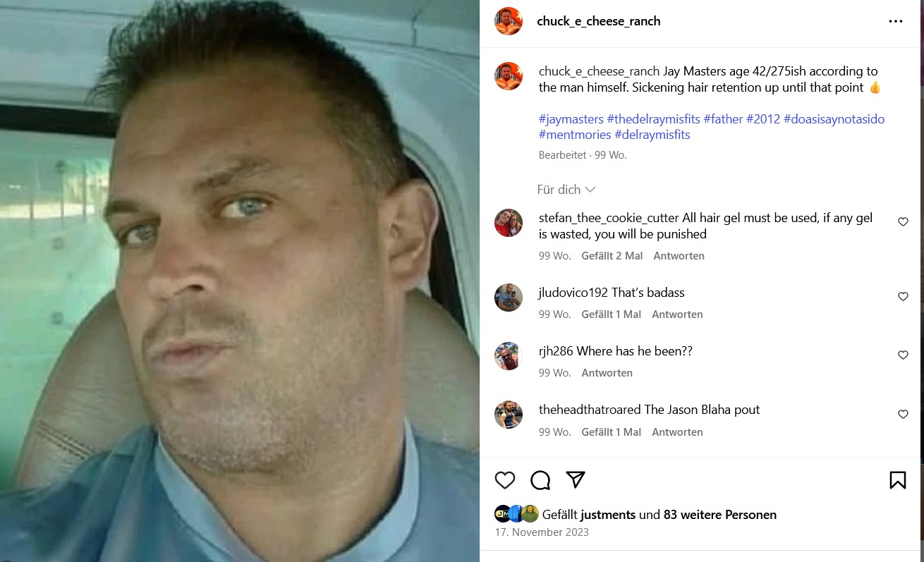924x562 pixels.
Task: Click the Jay Masters photo
Action: pos(240,281)
